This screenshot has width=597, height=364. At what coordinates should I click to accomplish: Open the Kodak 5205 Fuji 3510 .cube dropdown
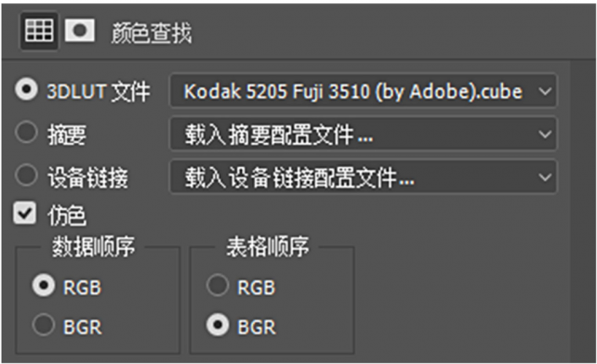click(363, 91)
